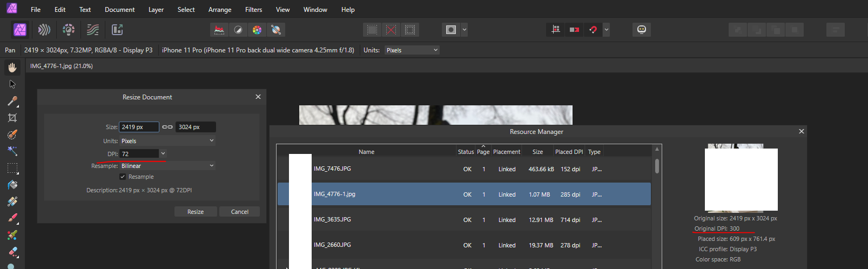
Task: Open the Filters menu
Action: (x=253, y=10)
